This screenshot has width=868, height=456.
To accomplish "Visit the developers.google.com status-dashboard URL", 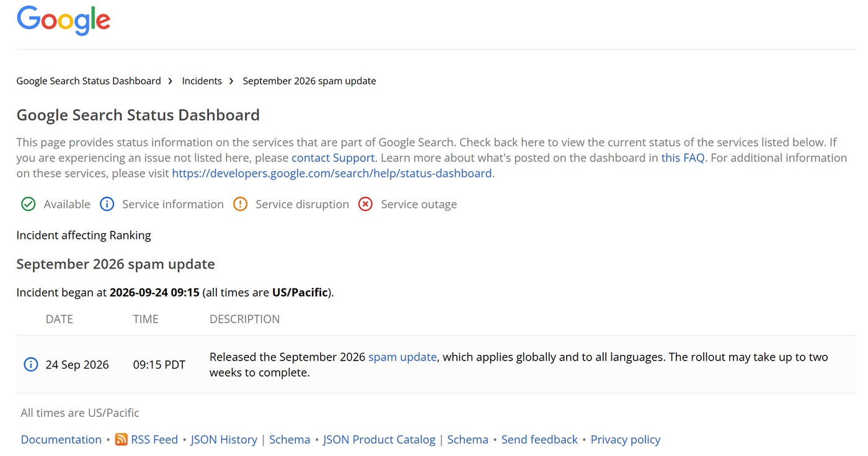I will [332, 173].
